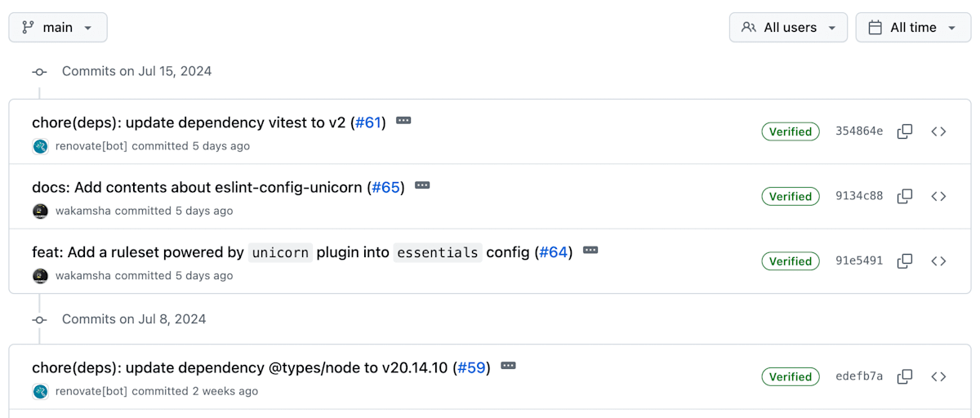This screenshot has width=980, height=418.
Task: Expand the unicorn ruleset commit description ellipsis
Action: [590, 251]
